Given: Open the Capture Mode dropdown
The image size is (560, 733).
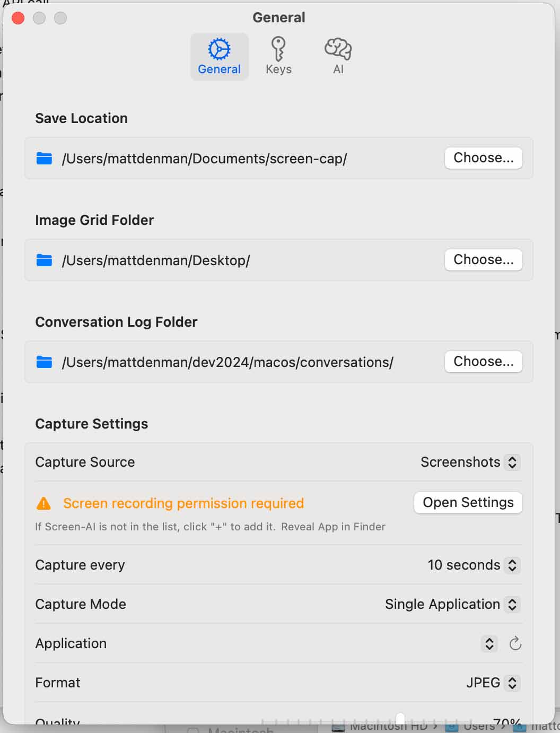Looking at the screenshot, I should (x=511, y=604).
